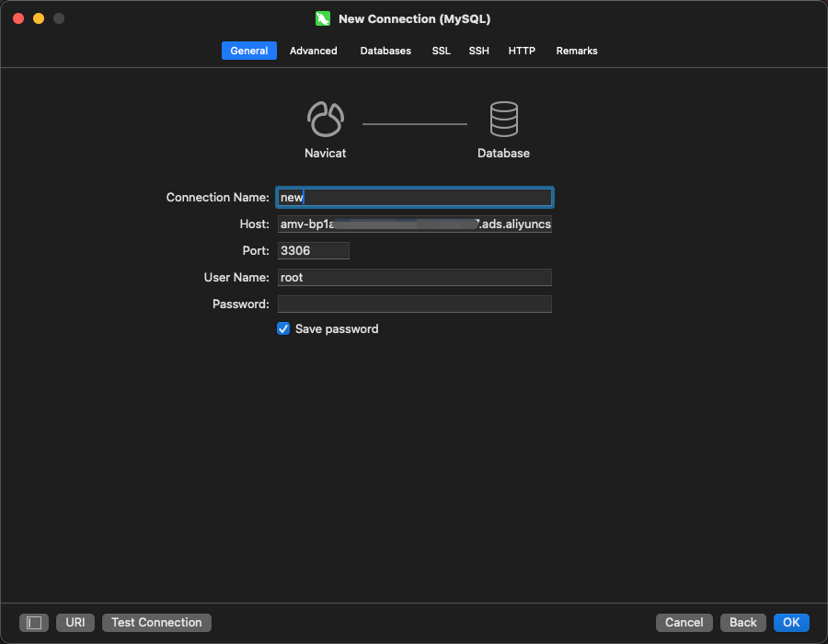Click the Navicat caption text
Image resolution: width=828 pixels, height=644 pixels.
(x=326, y=153)
